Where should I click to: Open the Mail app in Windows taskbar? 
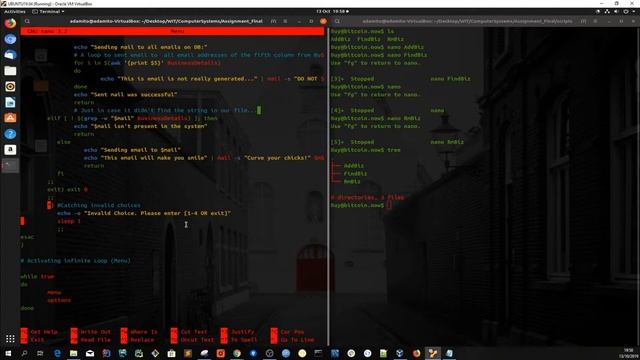(90, 353)
